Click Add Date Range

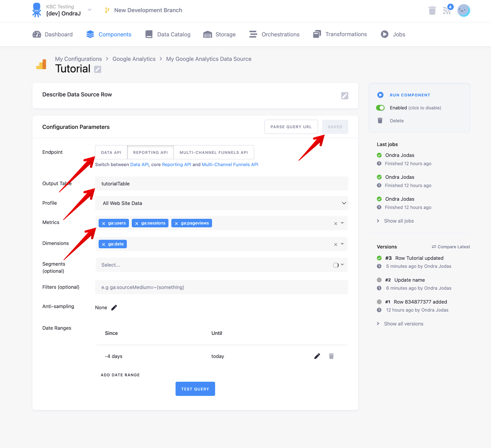point(120,375)
